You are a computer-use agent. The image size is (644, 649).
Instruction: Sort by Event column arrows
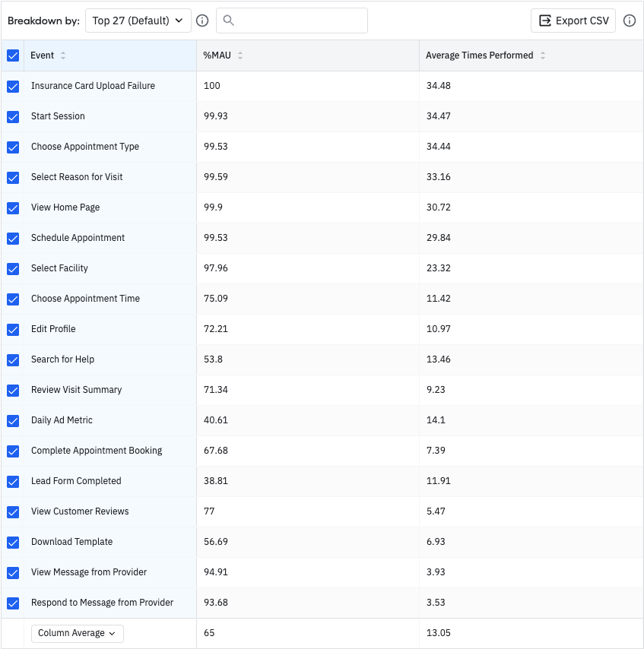[63, 55]
